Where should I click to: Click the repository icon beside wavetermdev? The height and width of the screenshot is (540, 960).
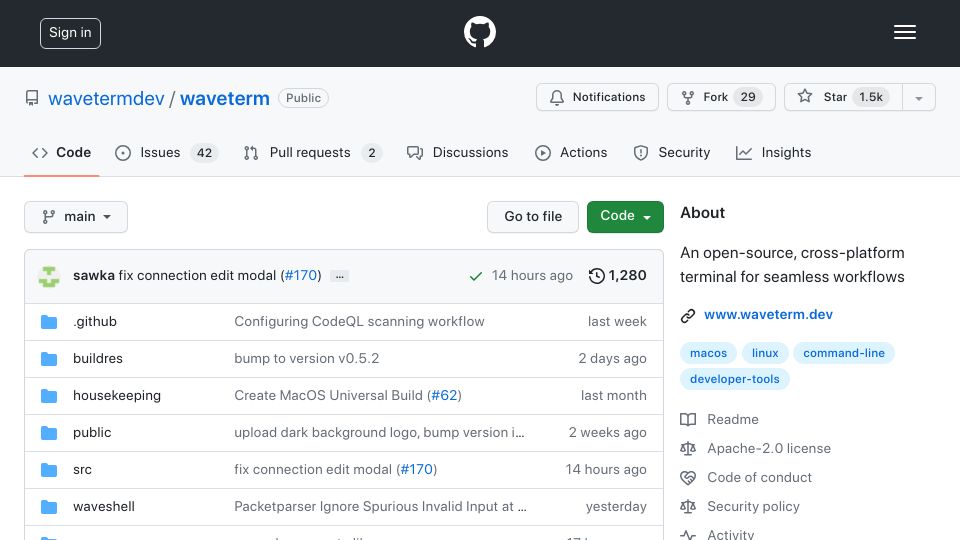pyautogui.click(x=32, y=98)
